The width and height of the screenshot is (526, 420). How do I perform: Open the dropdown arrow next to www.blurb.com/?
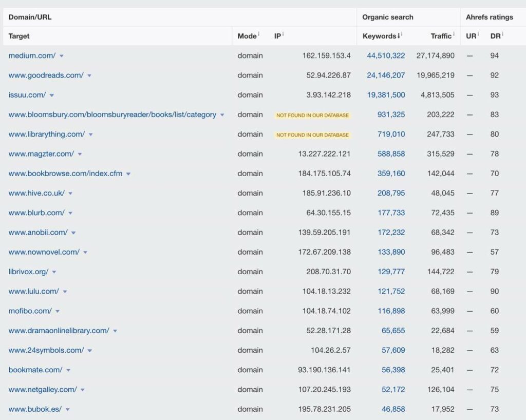point(70,213)
